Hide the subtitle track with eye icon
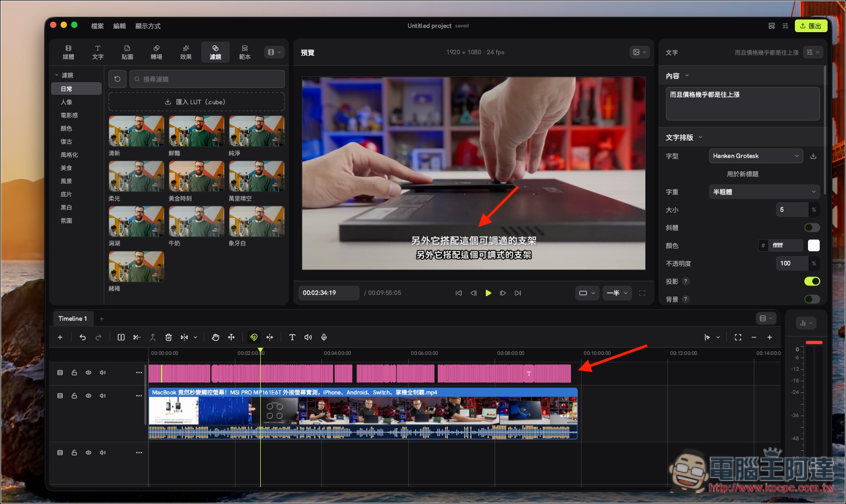Image resolution: width=846 pixels, height=504 pixels. 88,372
